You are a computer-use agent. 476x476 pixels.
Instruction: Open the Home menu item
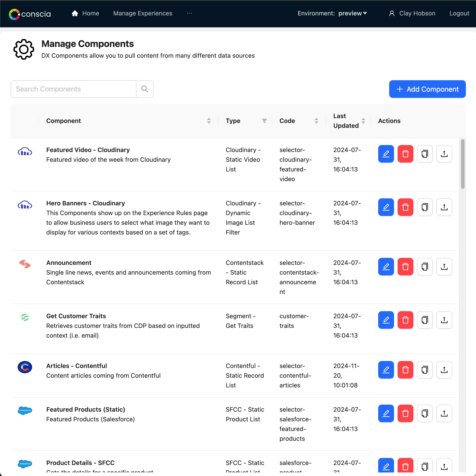point(85,13)
